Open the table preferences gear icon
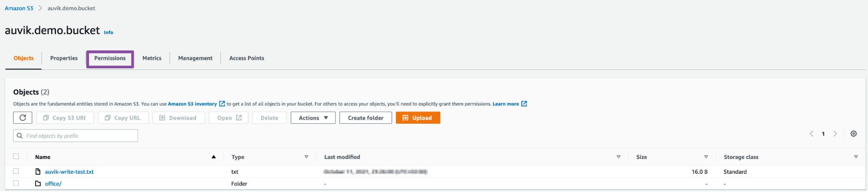The width and height of the screenshot is (868, 192). (853, 134)
